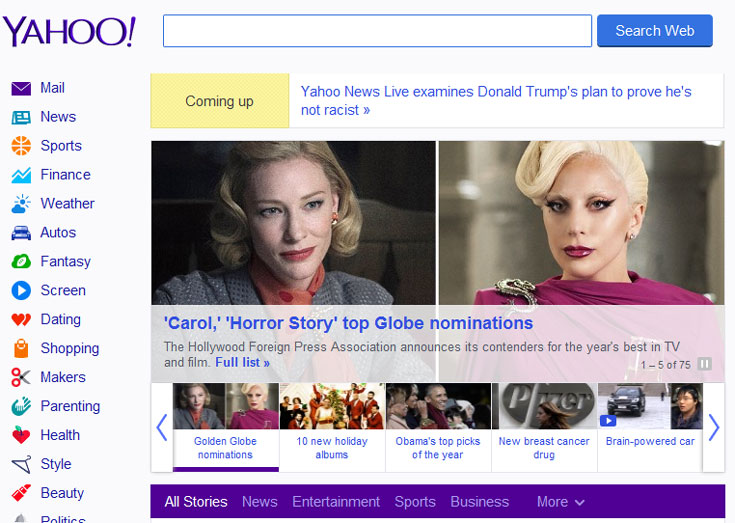Click the Screen play icon
This screenshot has width=735, height=523.
click(x=21, y=291)
